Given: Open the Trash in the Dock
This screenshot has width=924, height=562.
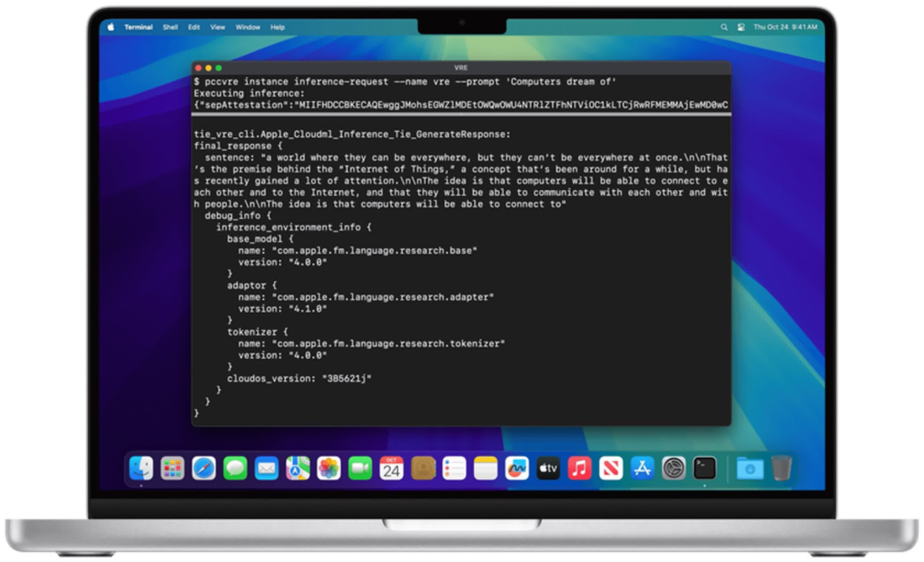Looking at the screenshot, I should (781, 468).
